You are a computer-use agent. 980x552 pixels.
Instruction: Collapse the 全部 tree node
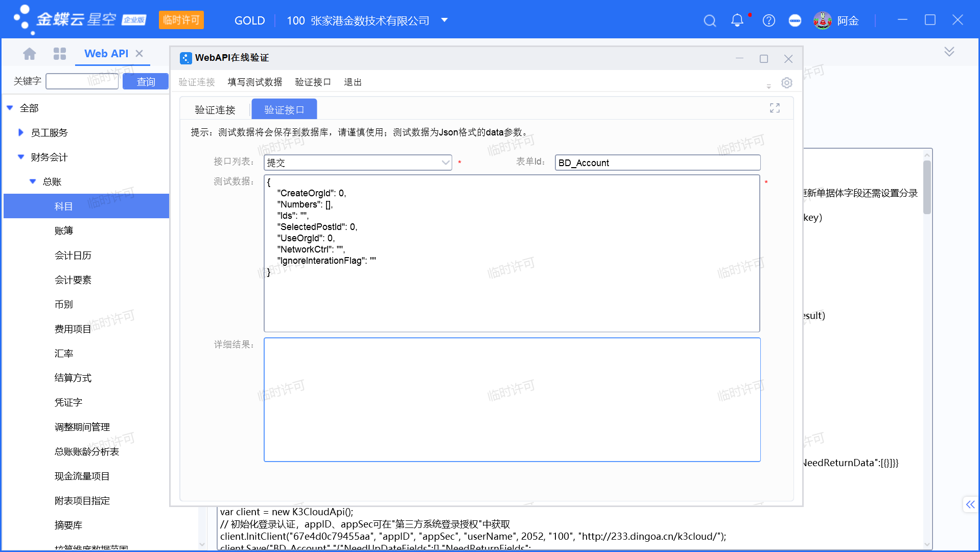(x=10, y=108)
